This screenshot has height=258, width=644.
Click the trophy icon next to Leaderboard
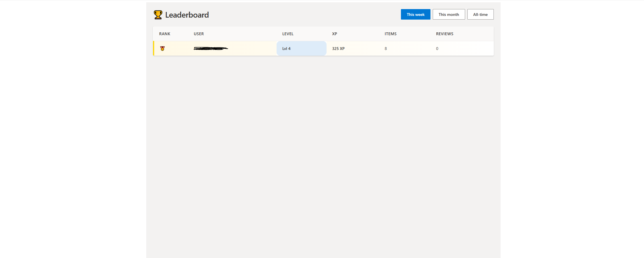tap(158, 14)
